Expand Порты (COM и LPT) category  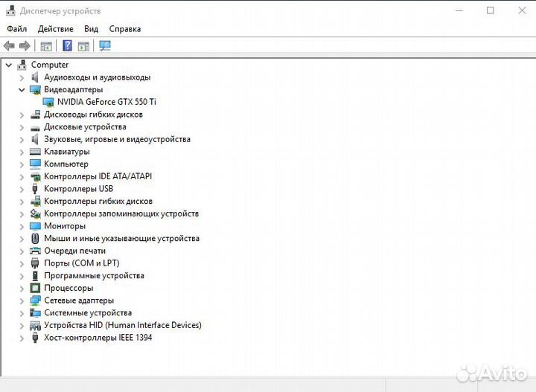[22, 263]
